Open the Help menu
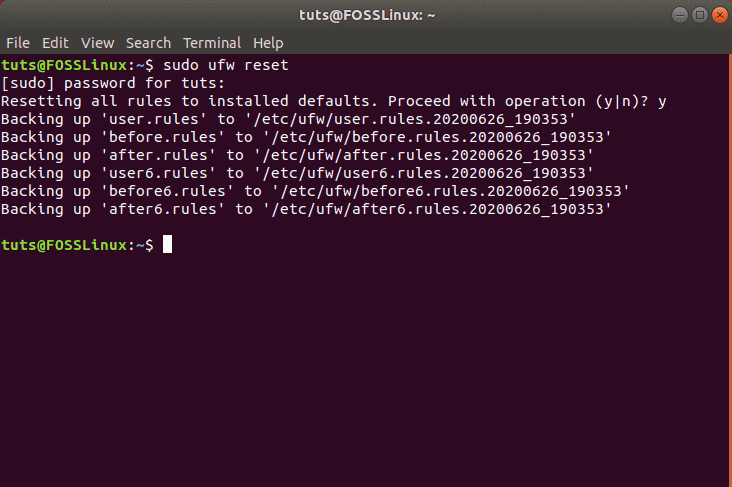Screen dimensions: 732x487 click(268, 43)
